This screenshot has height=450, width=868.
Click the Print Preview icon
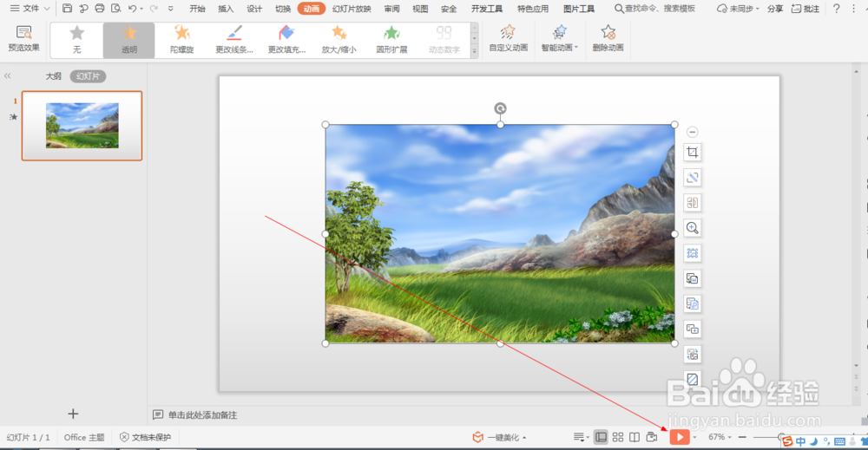click(x=115, y=9)
